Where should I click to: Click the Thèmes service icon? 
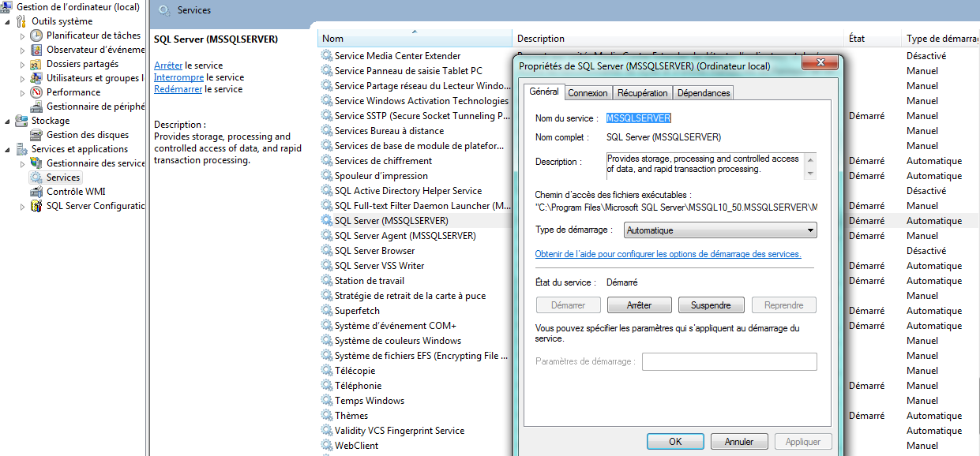pyautogui.click(x=325, y=415)
